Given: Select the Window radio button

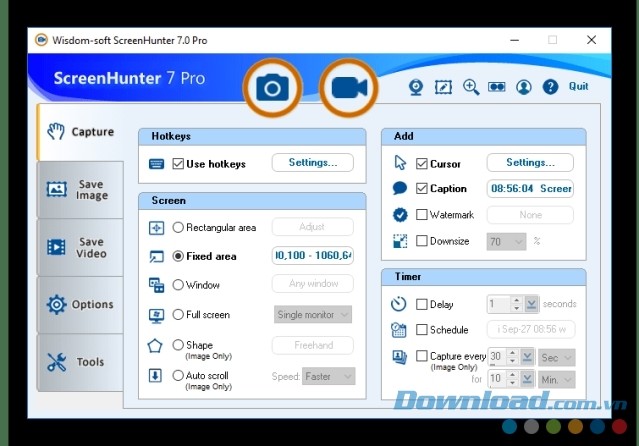Looking at the screenshot, I should point(178,285).
